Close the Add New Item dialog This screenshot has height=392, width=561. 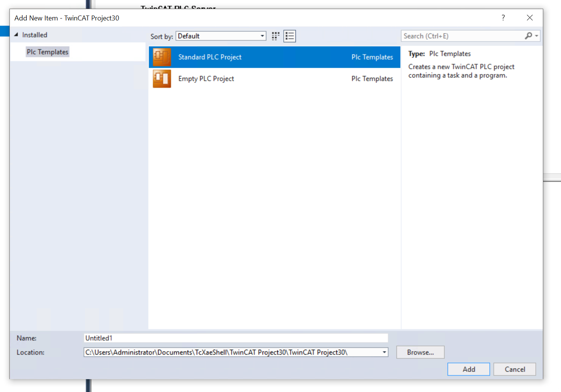(530, 18)
